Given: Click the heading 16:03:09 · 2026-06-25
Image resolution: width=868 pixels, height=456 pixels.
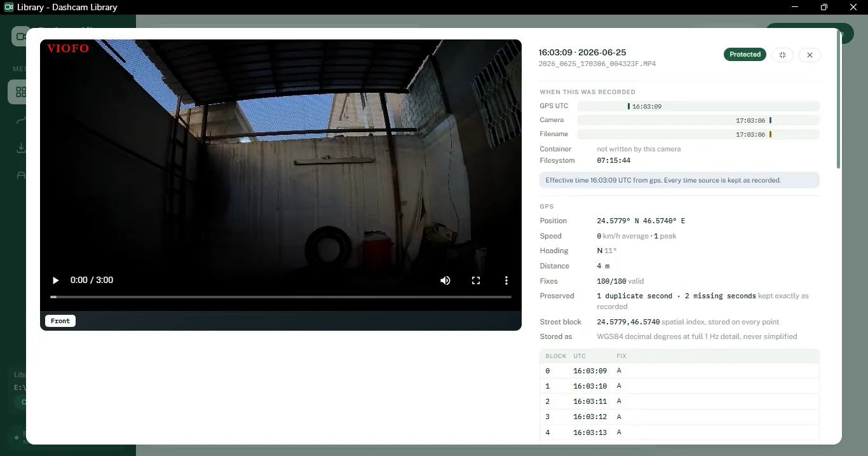Looking at the screenshot, I should point(582,52).
